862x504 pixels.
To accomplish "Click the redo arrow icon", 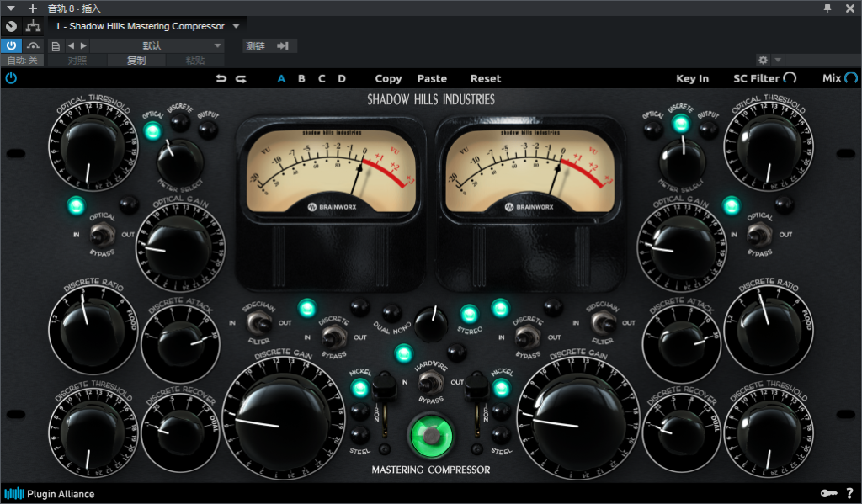I will [241, 78].
